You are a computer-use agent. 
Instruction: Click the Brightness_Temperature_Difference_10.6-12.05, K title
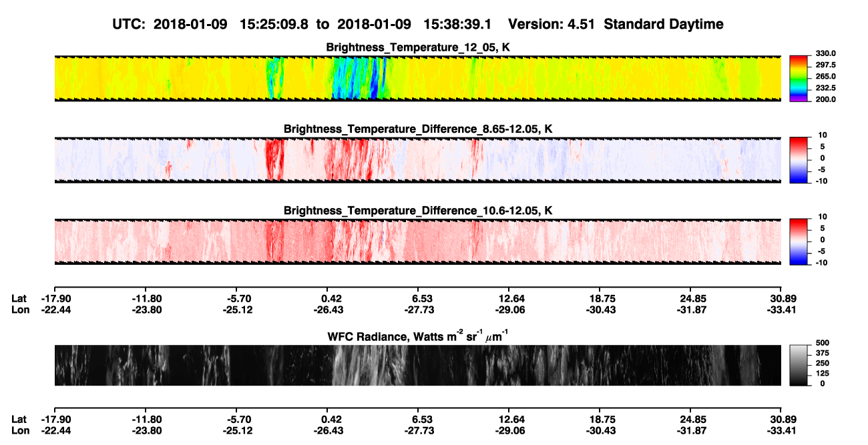(418, 211)
